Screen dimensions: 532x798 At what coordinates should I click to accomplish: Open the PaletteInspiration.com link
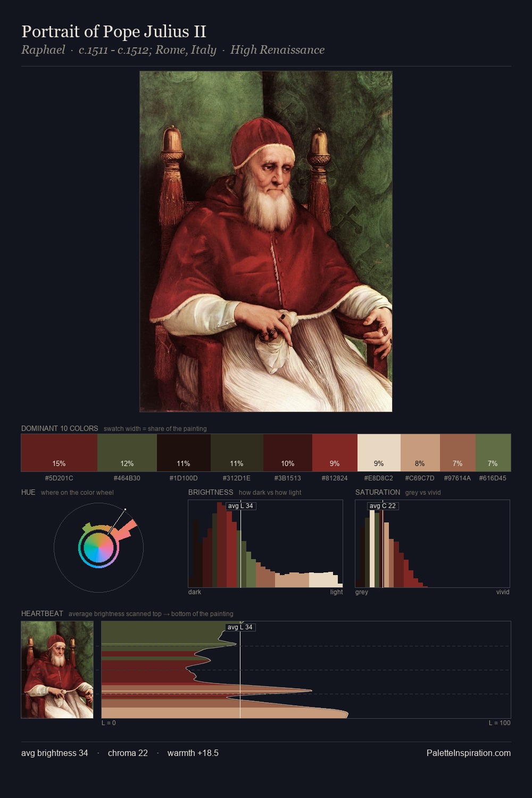(x=469, y=753)
